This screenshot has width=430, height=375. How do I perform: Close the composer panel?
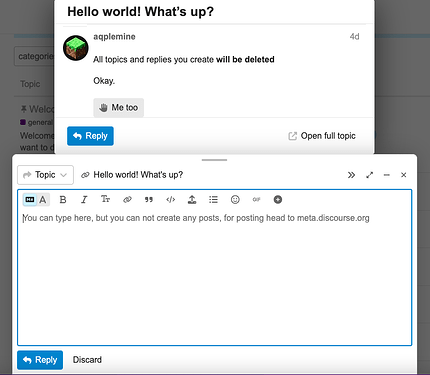pyautogui.click(x=403, y=175)
